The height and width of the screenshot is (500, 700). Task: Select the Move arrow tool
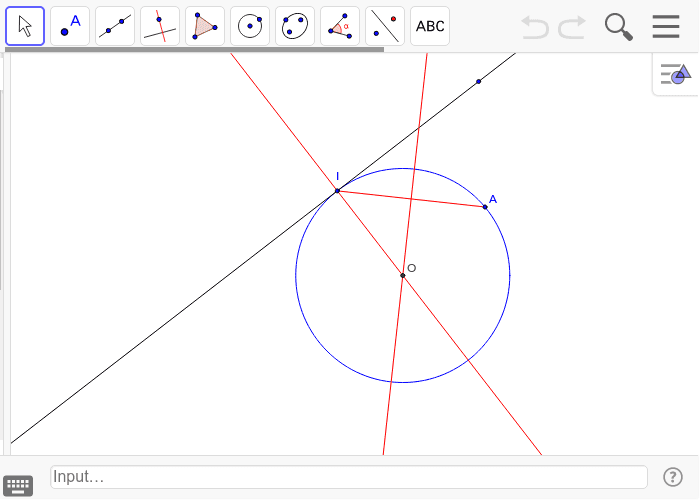click(x=25, y=26)
